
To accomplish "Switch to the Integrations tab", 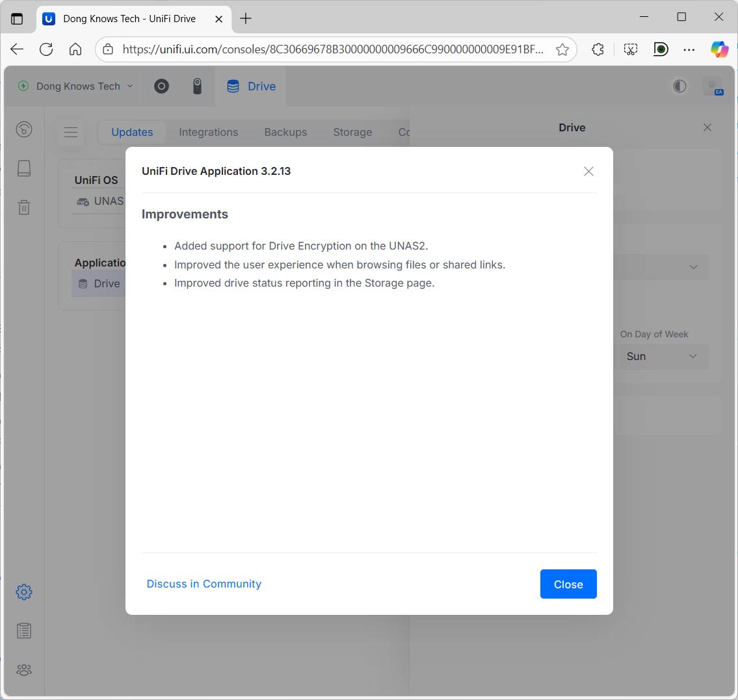I will (208, 133).
